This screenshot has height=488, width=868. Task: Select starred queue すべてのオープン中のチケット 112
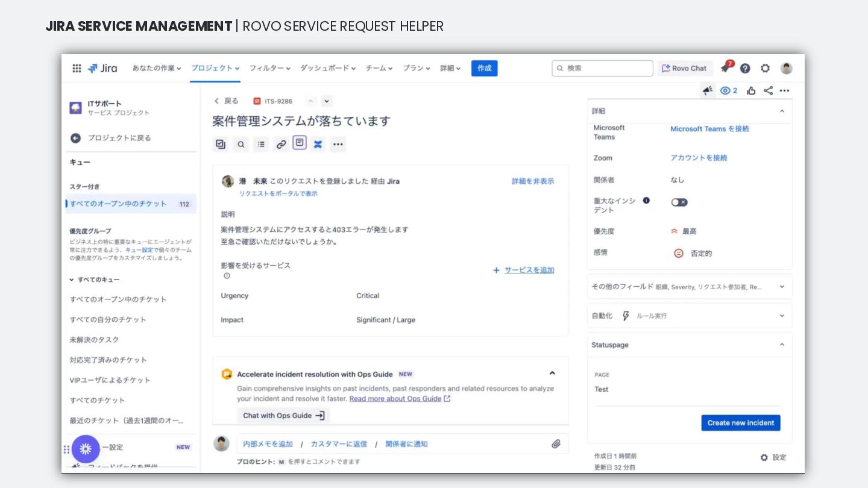click(x=131, y=204)
